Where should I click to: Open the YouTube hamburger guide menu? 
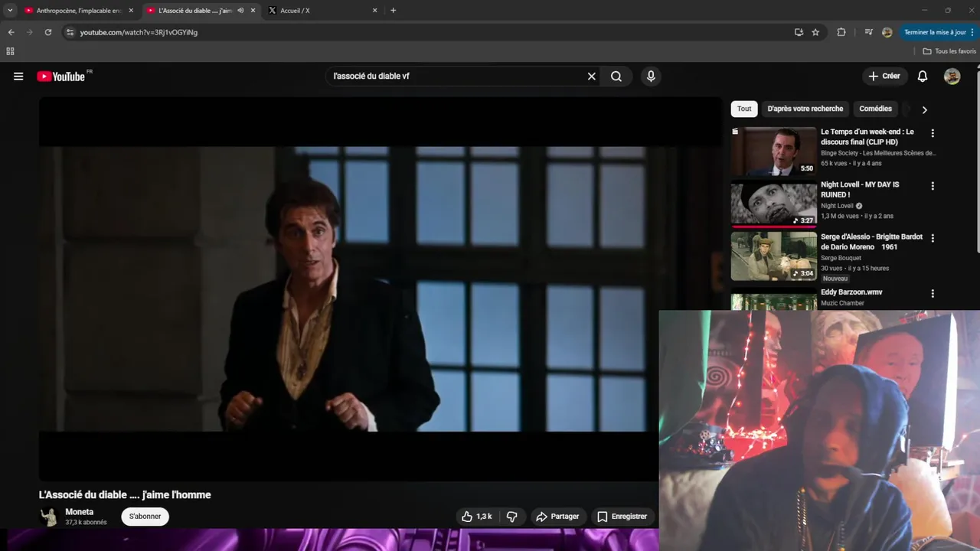(x=18, y=77)
